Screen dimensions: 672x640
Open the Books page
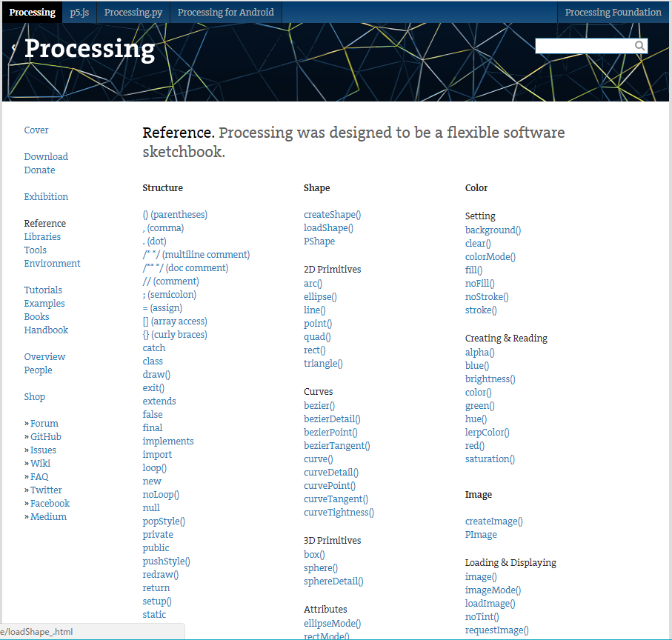point(36,316)
